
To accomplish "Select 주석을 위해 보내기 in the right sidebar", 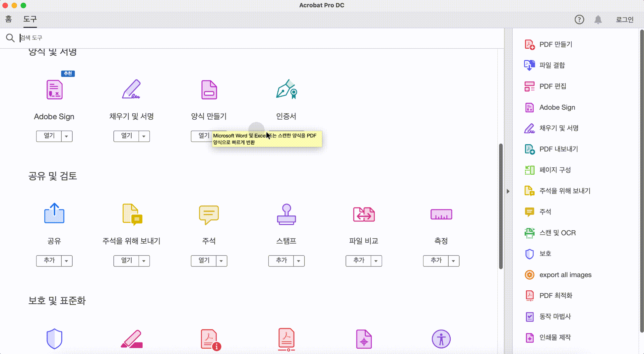I will click(x=557, y=191).
